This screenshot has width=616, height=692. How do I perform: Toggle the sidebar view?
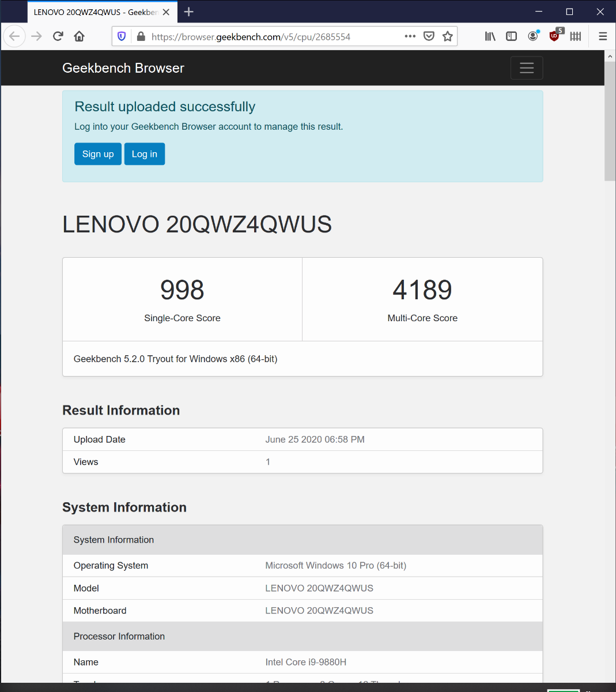511,36
